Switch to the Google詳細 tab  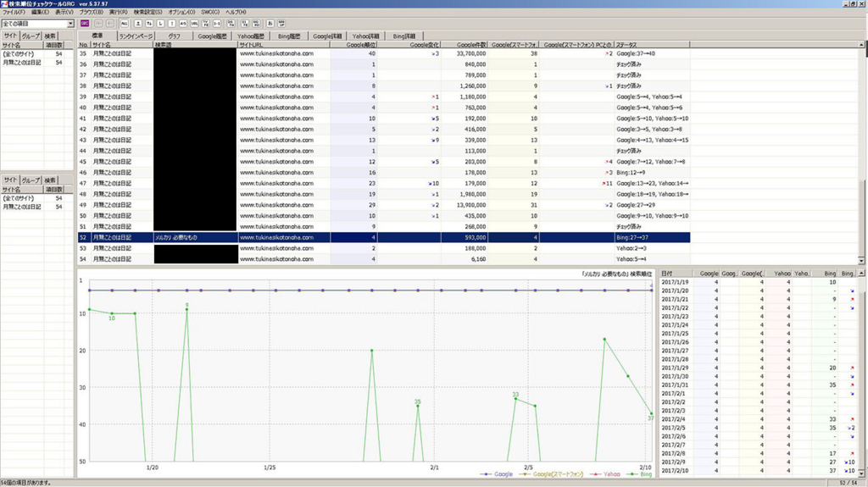click(327, 36)
